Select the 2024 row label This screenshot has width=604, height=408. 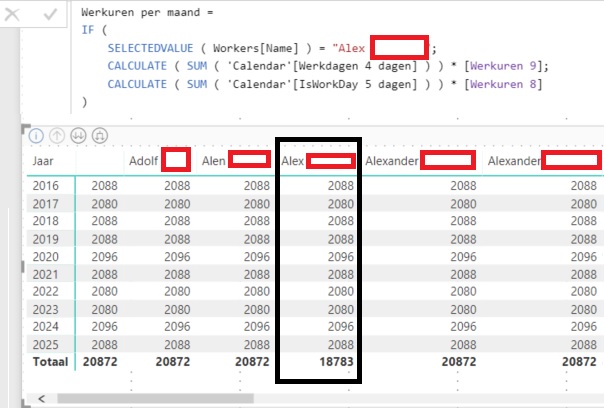[x=45, y=327]
